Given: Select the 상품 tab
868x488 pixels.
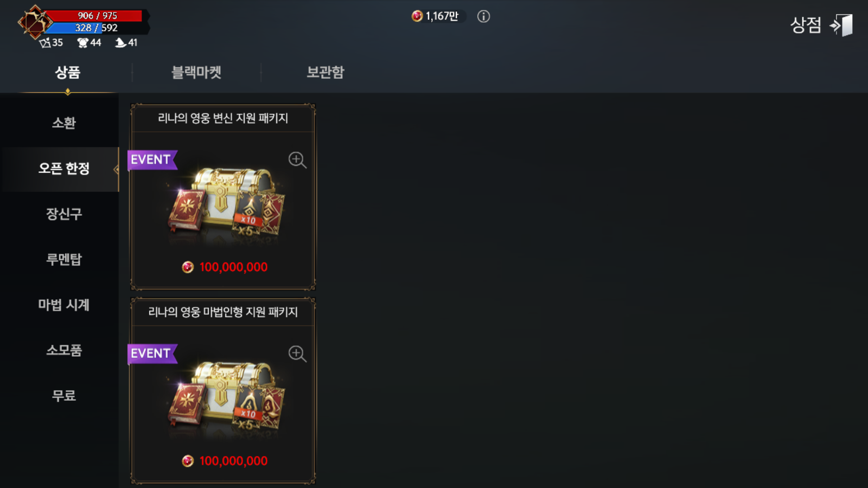Looking at the screenshot, I should (x=68, y=72).
